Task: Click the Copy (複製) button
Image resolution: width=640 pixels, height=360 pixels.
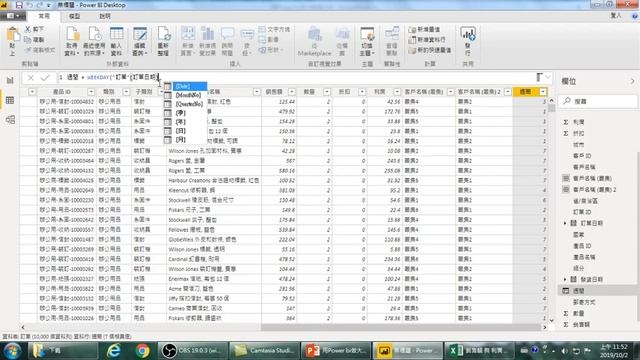Action: point(34,40)
